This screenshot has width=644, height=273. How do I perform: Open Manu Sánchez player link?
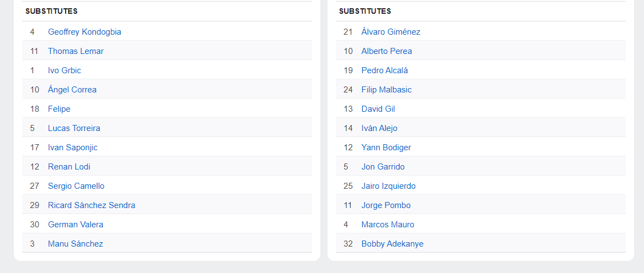tap(76, 244)
